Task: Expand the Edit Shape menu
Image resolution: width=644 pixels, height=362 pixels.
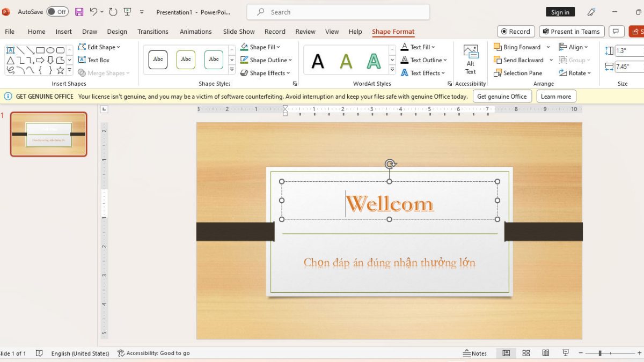Action: click(100, 47)
